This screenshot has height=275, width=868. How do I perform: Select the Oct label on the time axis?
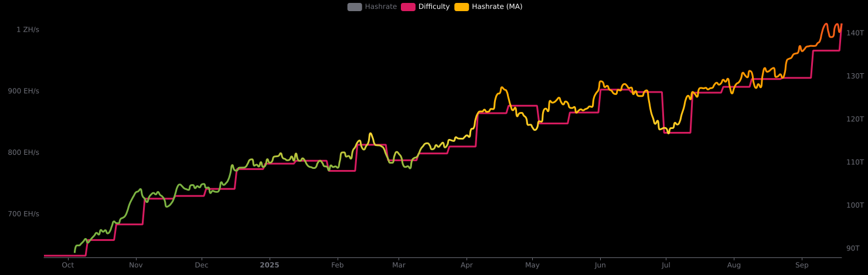[68, 266]
